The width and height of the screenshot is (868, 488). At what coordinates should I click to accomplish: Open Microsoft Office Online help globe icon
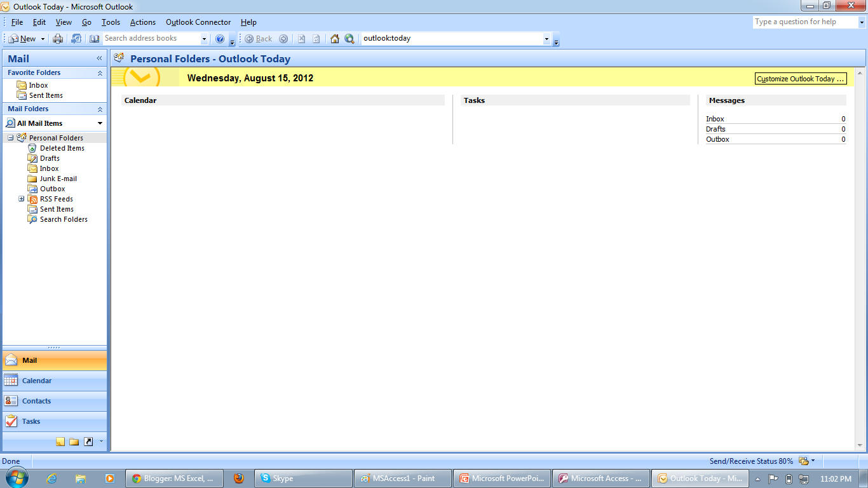click(x=349, y=39)
